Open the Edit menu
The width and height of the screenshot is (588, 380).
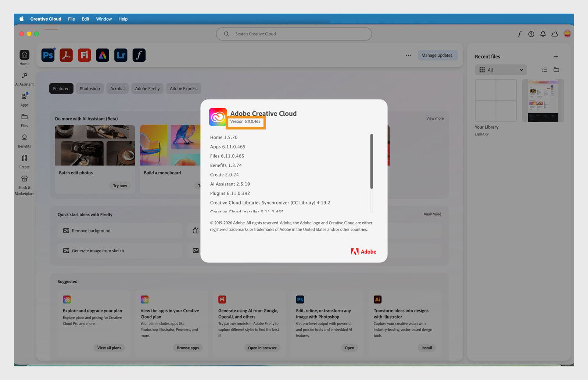[85, 19]
